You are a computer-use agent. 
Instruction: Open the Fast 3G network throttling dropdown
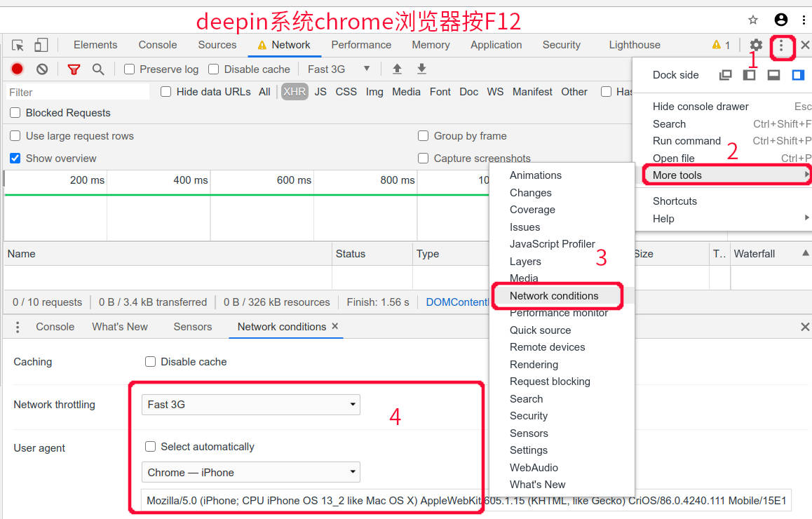pos(250,405)
